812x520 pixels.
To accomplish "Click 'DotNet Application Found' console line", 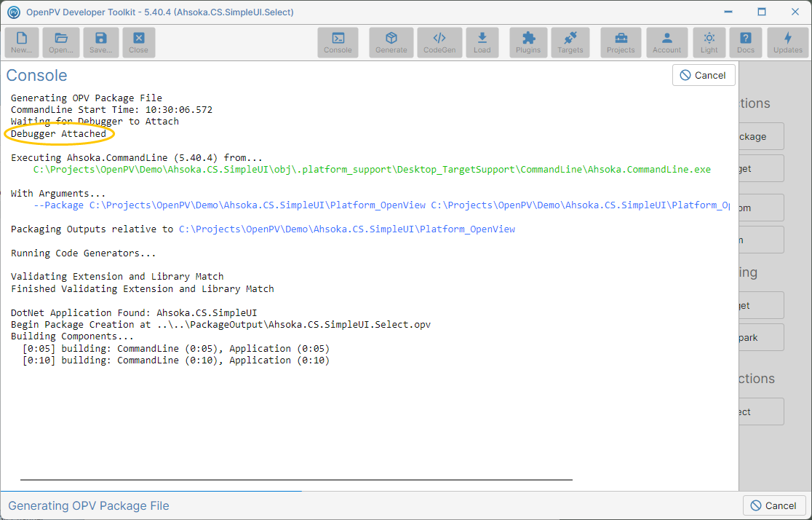I will 134,312.
